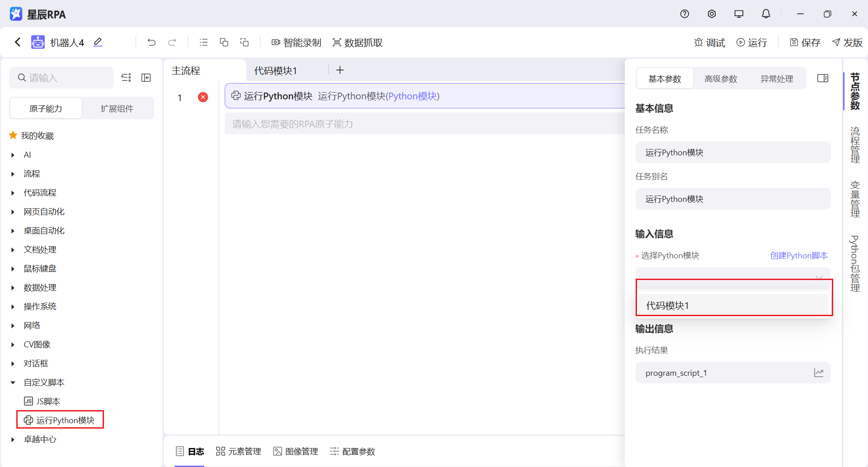The image size is (868, 467).
Task: Delete step 1 with the red X
Action: pyautogui.click(x=203, y=97)
